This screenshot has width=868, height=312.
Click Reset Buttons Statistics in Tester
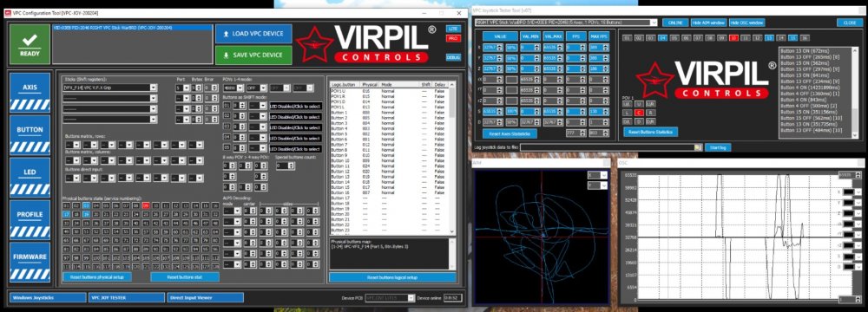650,132
